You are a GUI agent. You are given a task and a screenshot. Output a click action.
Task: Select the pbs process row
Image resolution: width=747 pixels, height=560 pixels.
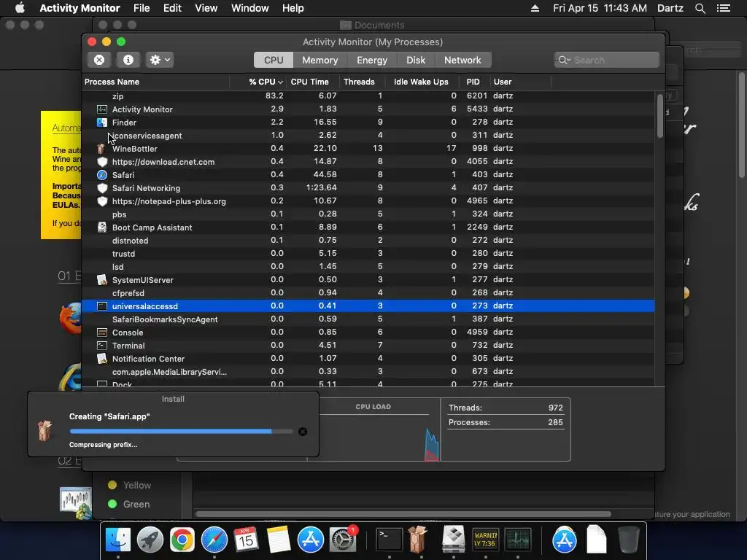pyautogui.click(x=368, y=214)
